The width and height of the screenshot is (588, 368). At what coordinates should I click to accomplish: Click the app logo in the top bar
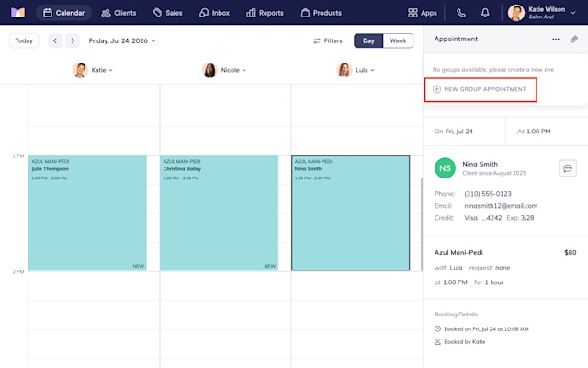[17, 13]
